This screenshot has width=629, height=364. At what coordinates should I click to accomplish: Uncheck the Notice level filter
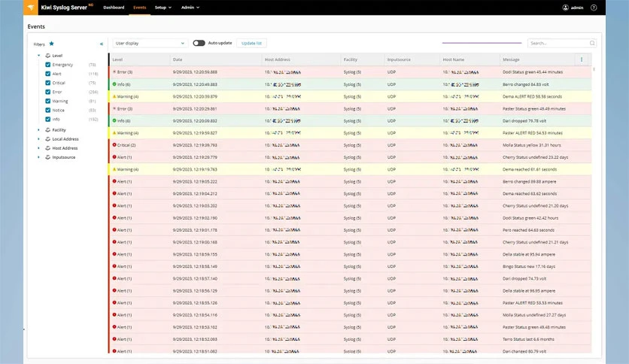tap(47, 110)
